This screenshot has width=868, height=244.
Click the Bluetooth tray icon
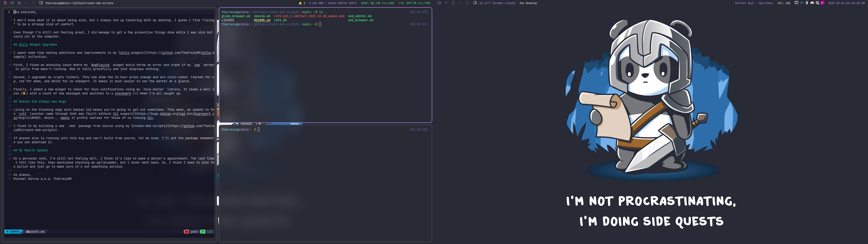click(807, 3)
